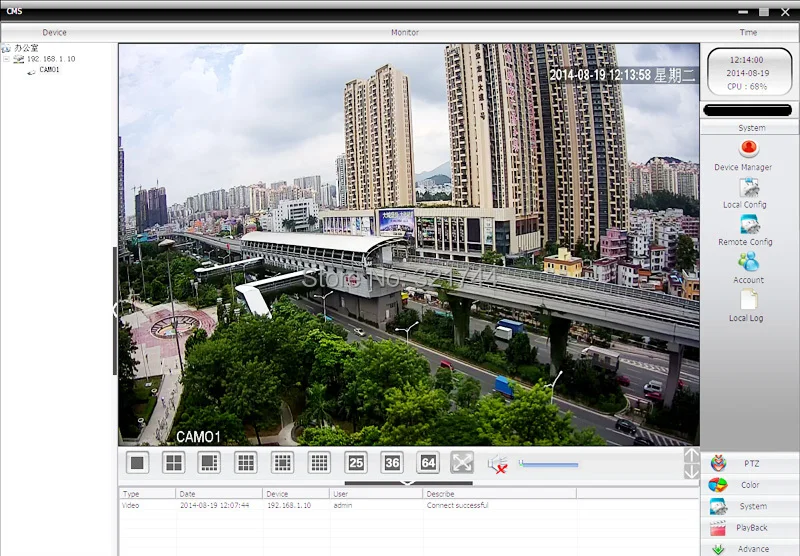Collapse the device panel with left arrow
Image resolution: width=800 pixels, height=556 pixels.
[x=115, y=310]
